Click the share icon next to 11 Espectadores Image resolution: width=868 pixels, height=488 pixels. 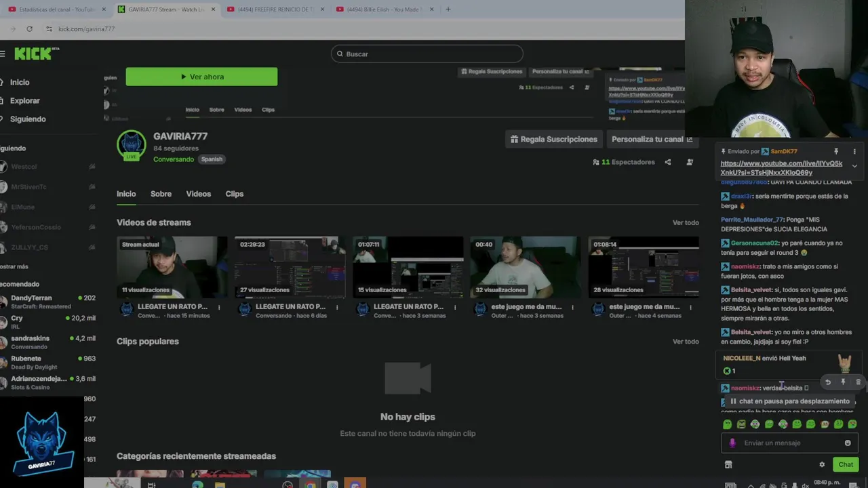668,162
